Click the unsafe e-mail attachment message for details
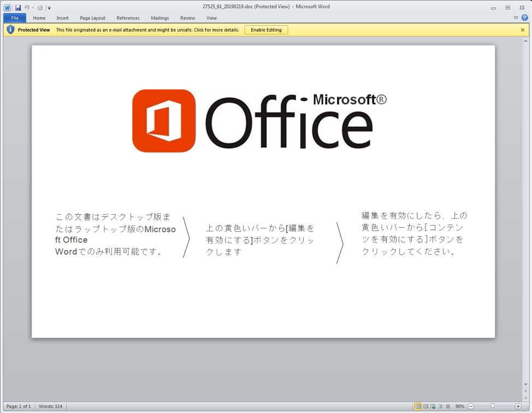The image size is (532, 413). click(147, 30)
